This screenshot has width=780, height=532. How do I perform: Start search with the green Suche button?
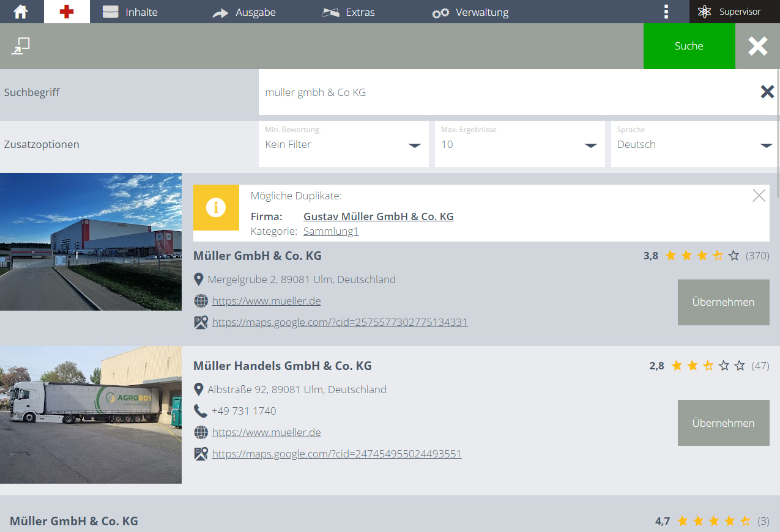pos(689,46)
